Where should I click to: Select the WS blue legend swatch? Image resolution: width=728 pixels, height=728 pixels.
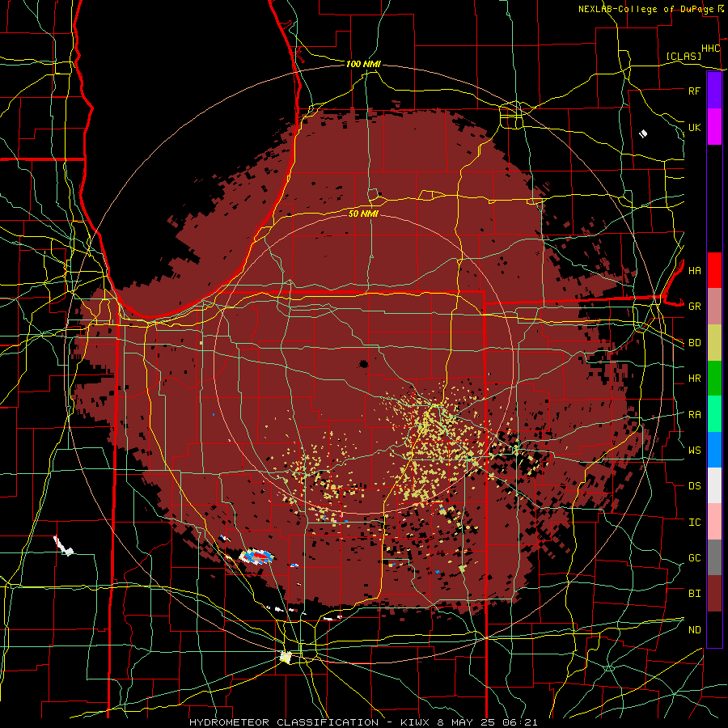(714, 450)
